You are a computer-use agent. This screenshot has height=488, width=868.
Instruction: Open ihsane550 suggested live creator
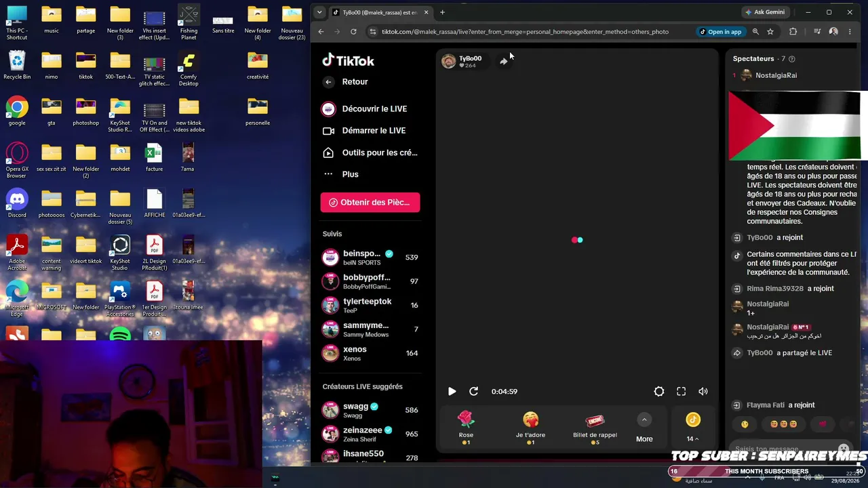click(x=370, y=457)
